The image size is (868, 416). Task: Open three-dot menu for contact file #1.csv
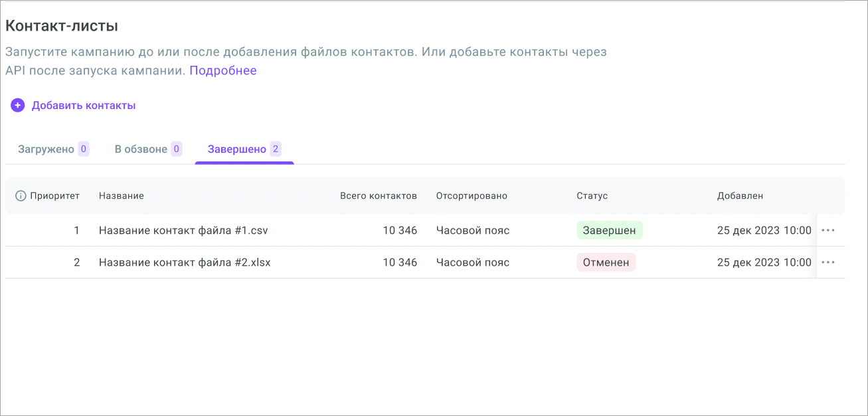click(x=827, y=231)
